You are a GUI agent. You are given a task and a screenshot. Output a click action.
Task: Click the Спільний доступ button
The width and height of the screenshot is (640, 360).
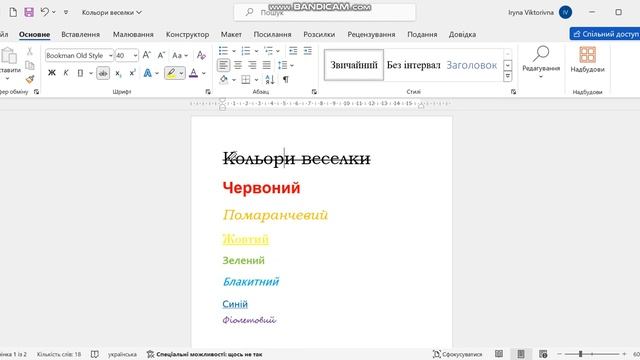tap(605, 34)
